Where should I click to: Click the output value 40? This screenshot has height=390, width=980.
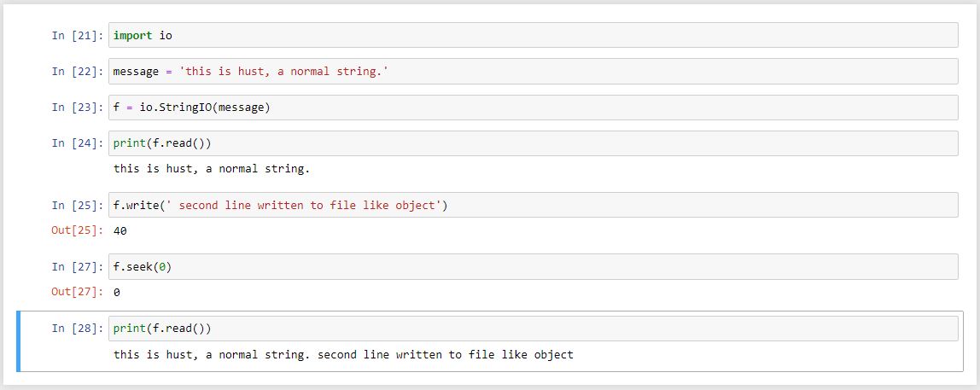(120, 230)
